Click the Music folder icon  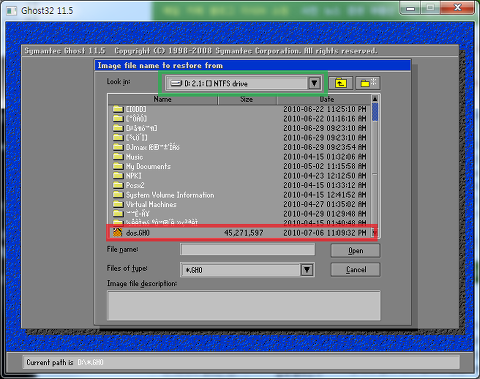pos(118,156)
